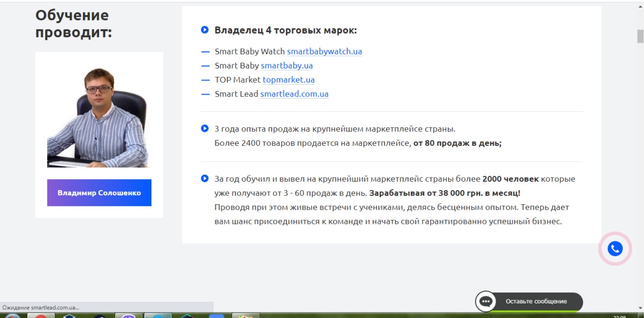Click the bullet icon beside 'За год обучил'
The height and width of the screenshot is (318, 644).
(205, 178)
